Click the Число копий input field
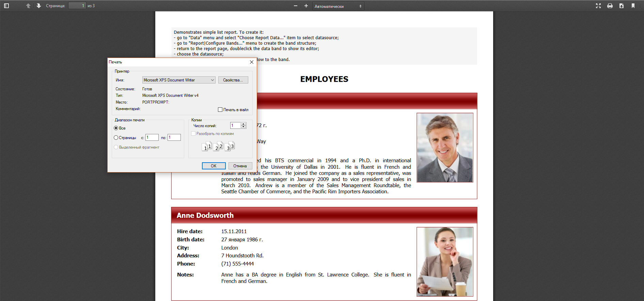 coord(236,125)
